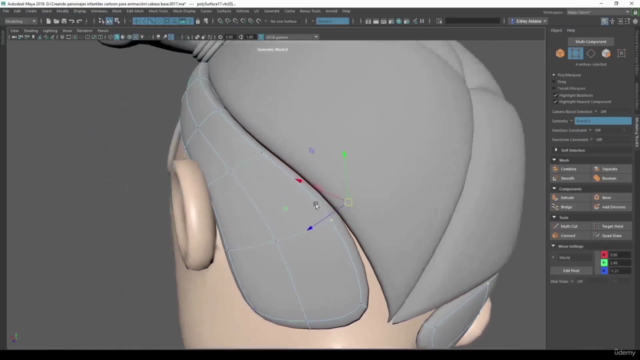Open Transform Constraint dropdown
Image resolution: width=640 pixels, height=360 pixels.
pos(591,140)
